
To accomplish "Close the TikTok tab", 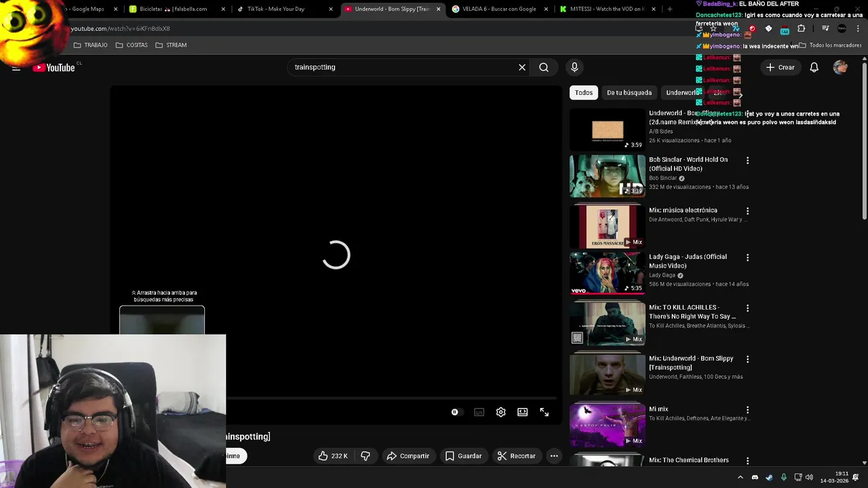I will tap(331, 9).
